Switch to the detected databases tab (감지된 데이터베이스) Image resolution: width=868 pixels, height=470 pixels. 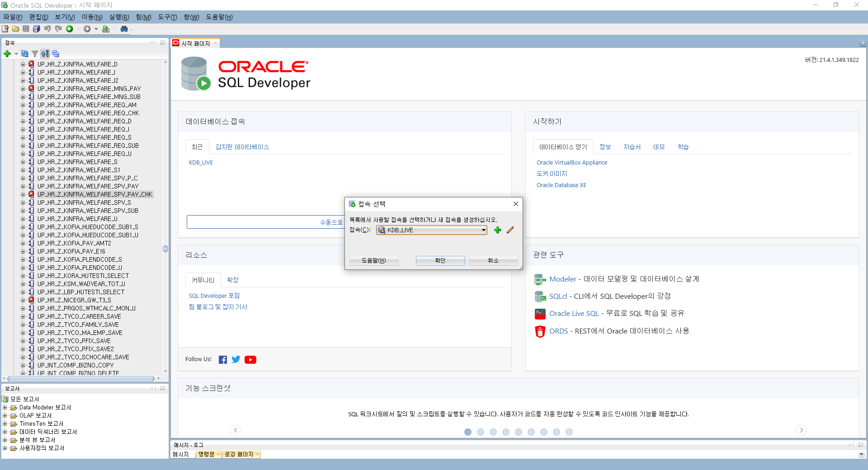pyautogui.click(x=242, y=147)
